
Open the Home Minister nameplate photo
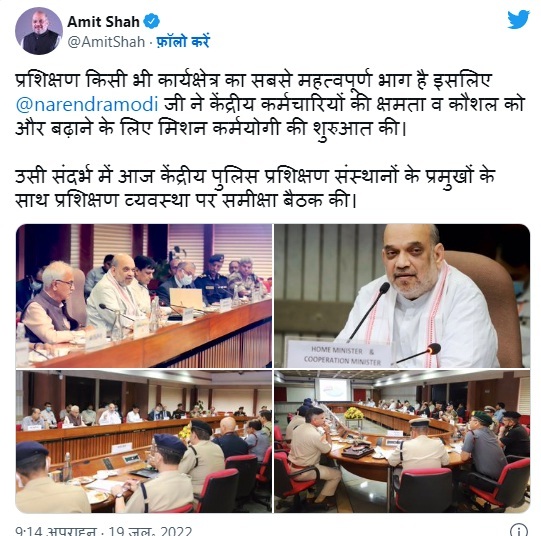click(402, 296)
